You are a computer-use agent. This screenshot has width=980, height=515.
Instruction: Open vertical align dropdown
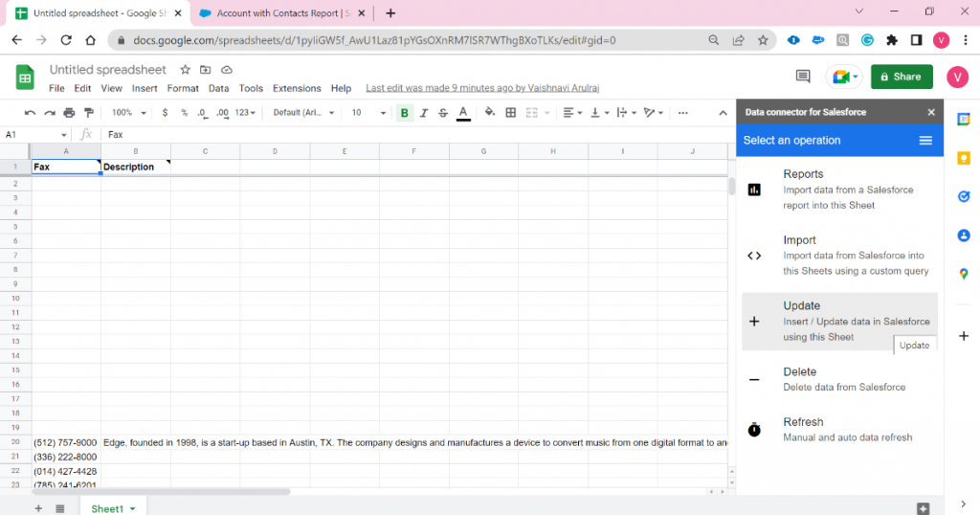pyautogui.click(x=599, y=113)
